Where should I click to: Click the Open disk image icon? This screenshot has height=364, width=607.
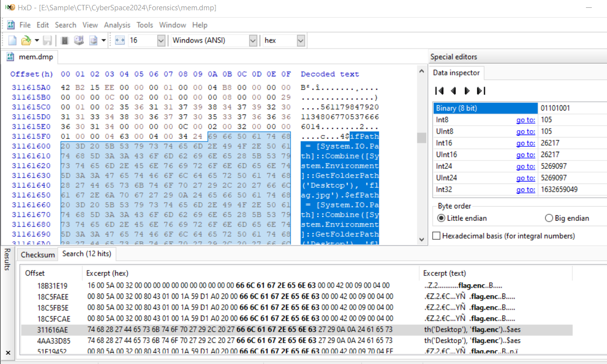[93, 41]
